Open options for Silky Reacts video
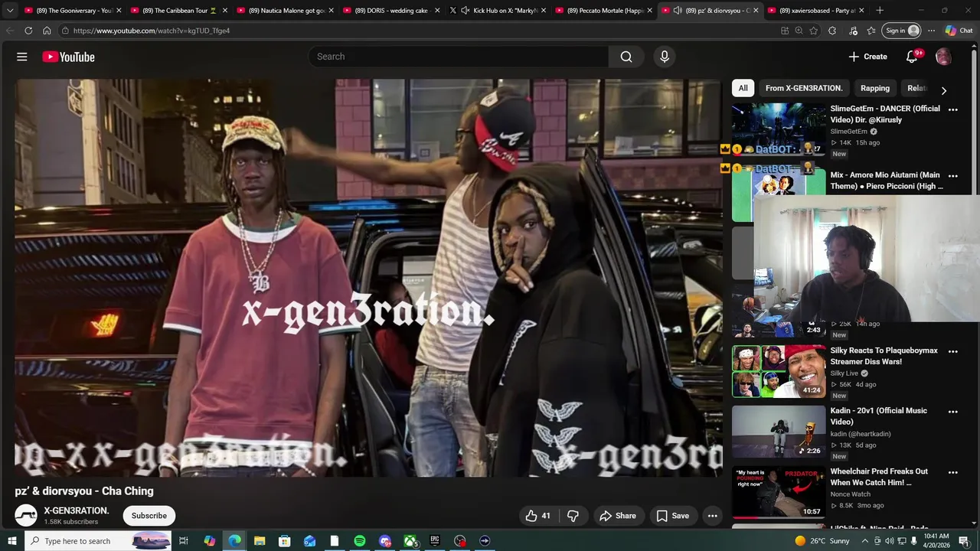Viewport: 980px width, 551px height. (x=953, y=352)
